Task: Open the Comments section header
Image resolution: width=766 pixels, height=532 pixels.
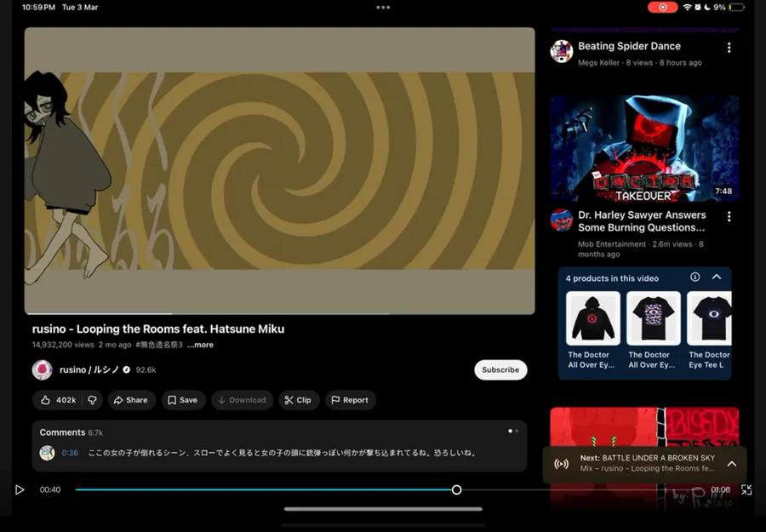Action: 71,432
